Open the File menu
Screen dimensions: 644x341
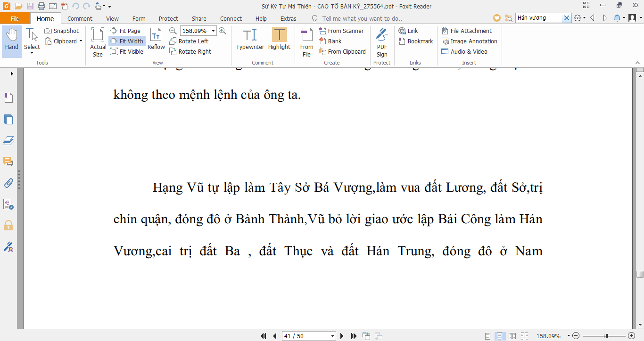(15, 18)
